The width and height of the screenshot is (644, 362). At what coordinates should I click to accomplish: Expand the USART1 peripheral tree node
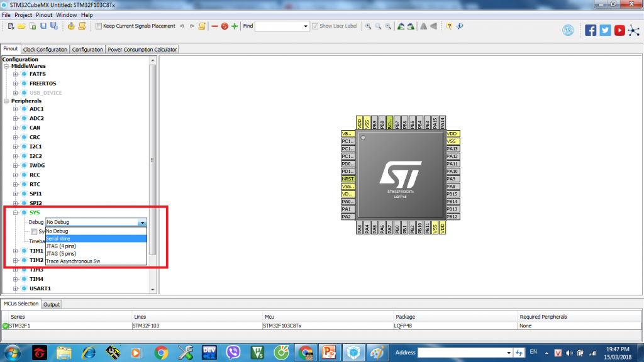[x=14, y=288]
